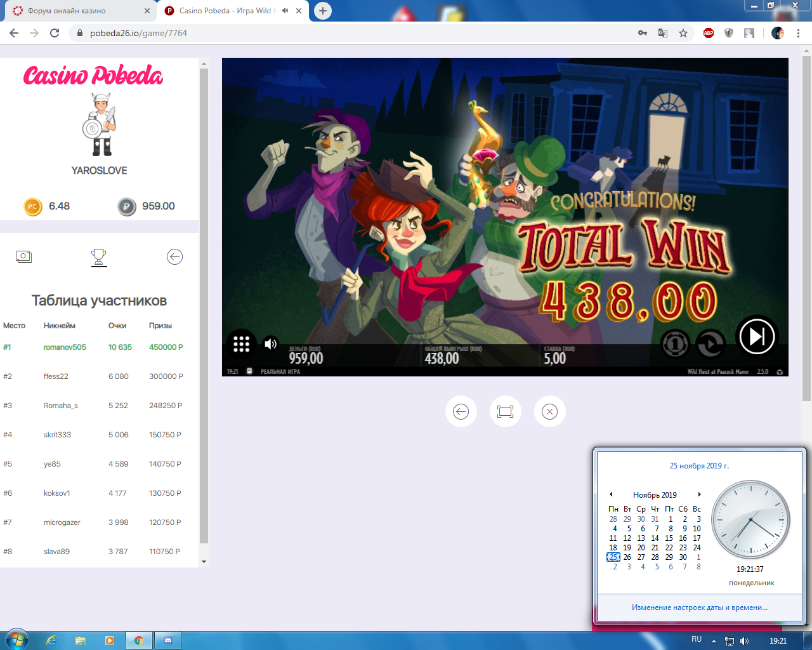The image size is (812, 650).
Task: Select the romanov505 row in the leaderboard
Action: 100,347
